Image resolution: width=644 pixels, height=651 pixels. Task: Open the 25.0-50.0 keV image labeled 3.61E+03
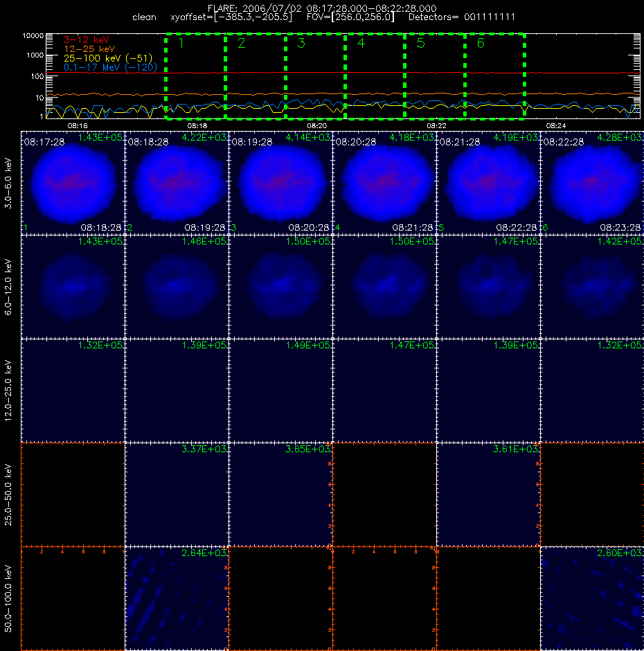tap(488, 494)
